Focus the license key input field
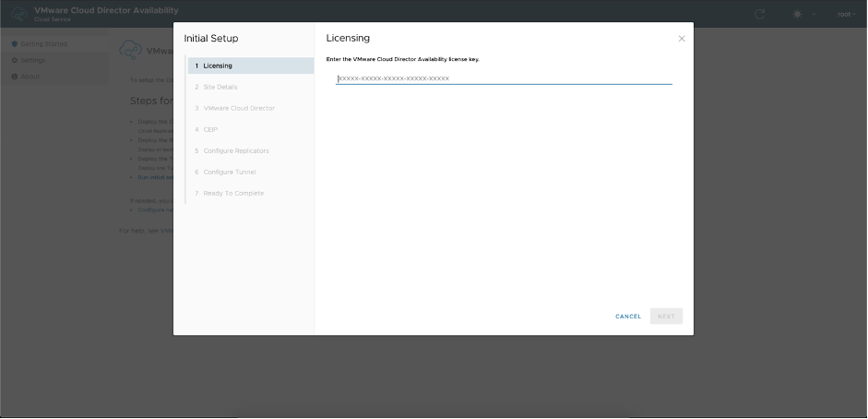The height and width of the screenshot is (419, 868). click(x=504, y=78)
